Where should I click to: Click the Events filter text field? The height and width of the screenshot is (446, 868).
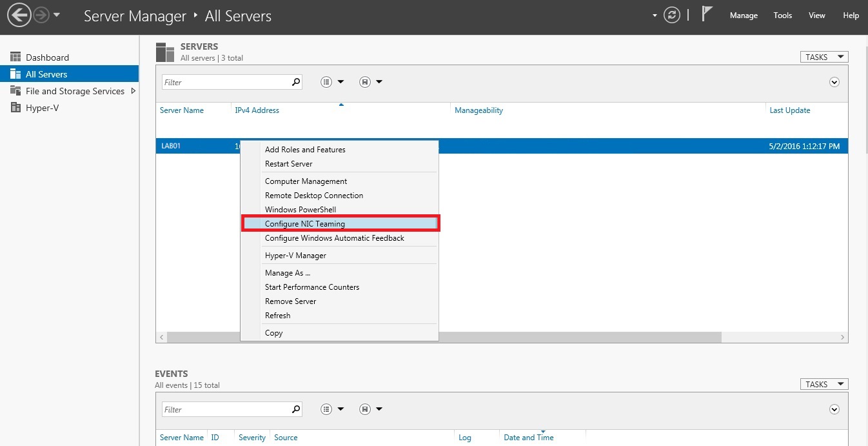click(x=226, y=409)
